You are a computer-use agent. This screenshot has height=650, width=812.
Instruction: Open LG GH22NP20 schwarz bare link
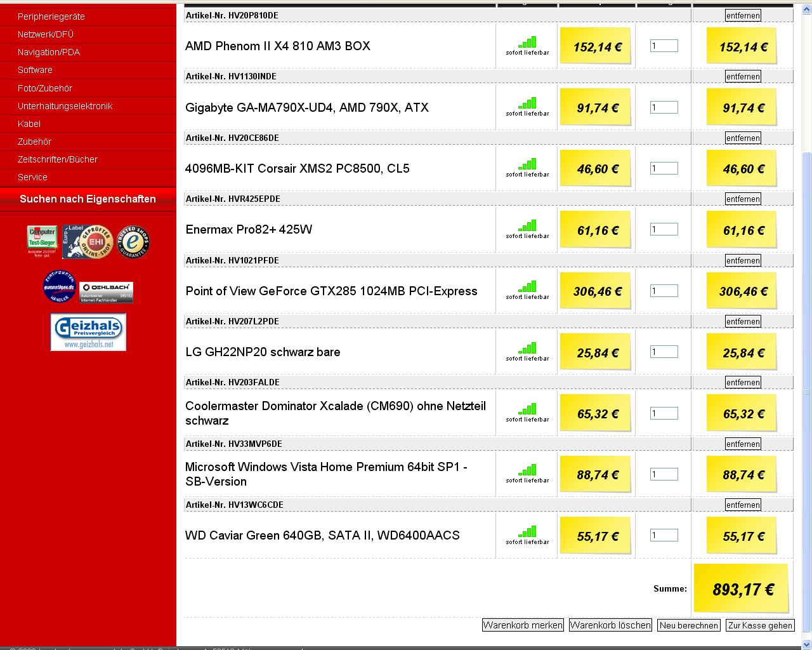[263, 352]
